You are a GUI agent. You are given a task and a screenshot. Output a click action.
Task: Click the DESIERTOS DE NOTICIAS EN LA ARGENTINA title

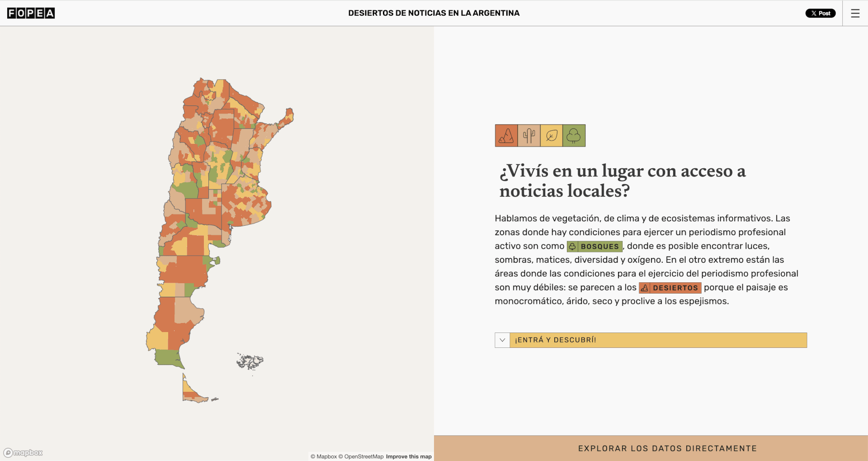[434, 13]
